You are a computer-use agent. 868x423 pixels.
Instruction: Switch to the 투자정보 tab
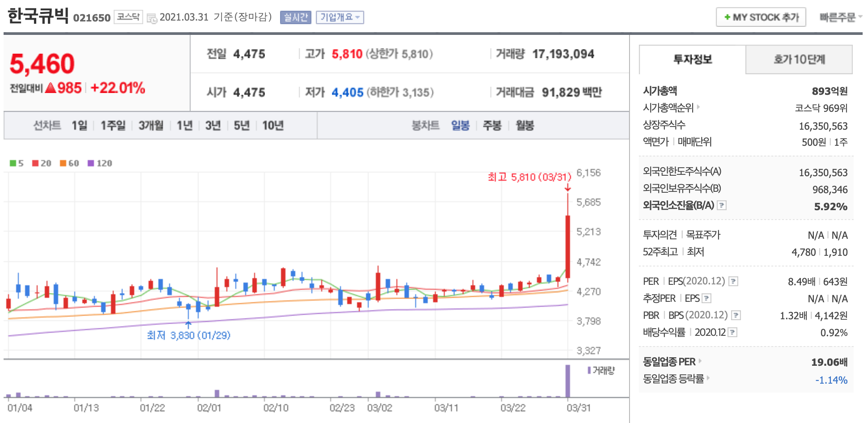tap(693, 59)
